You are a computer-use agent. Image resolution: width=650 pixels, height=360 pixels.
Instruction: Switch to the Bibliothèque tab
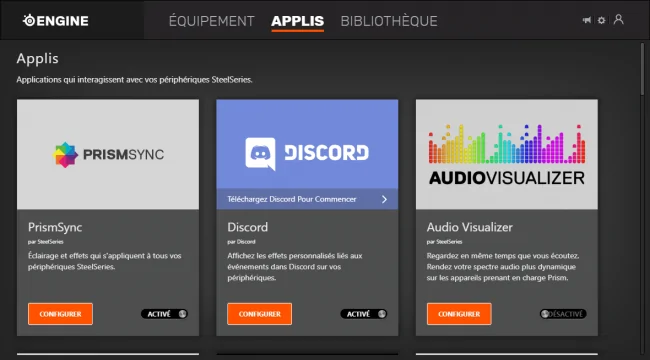389,21
